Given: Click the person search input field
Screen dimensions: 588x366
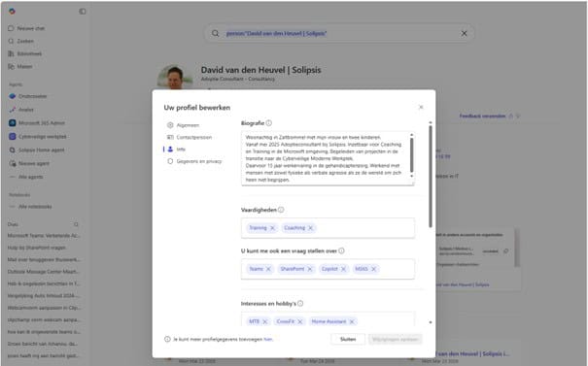Looking at the screenshot, I should click(x=339, y=33).
